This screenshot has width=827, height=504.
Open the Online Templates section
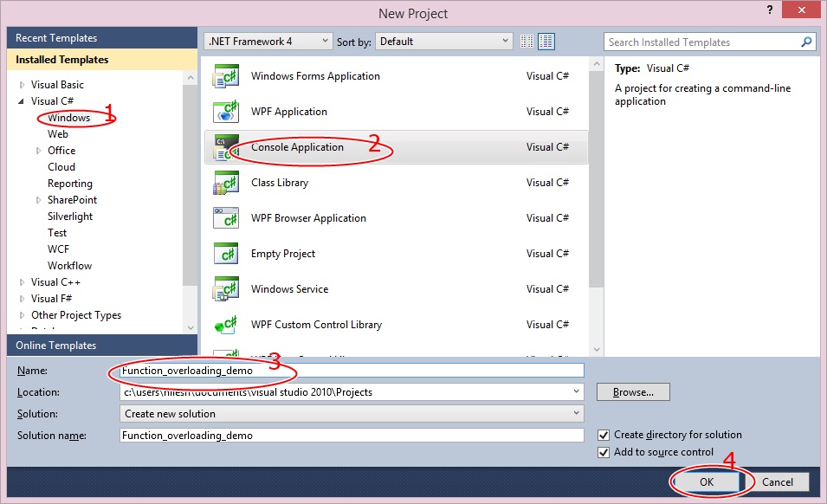coord(102,346)
